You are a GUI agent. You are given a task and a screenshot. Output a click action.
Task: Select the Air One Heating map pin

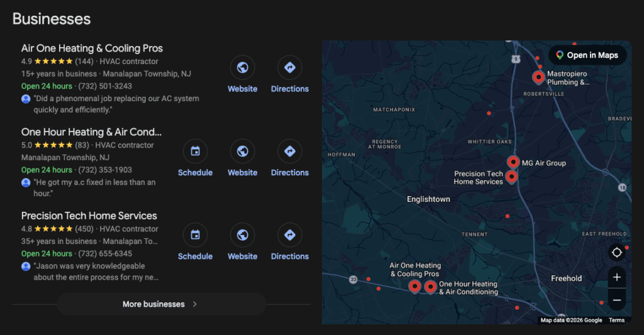415,286
